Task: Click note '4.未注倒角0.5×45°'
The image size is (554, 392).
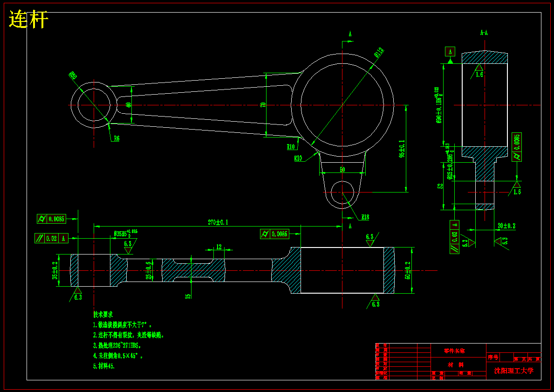Action: click(x=118, y=356)
